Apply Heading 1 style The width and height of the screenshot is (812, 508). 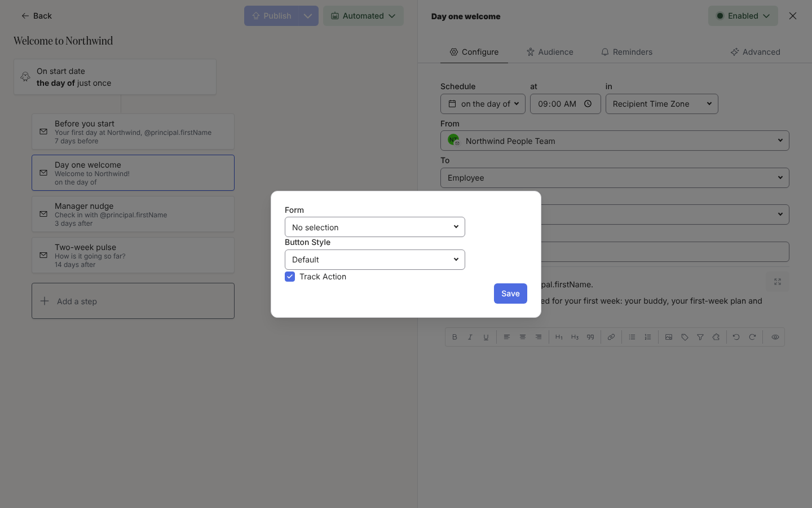559,337
